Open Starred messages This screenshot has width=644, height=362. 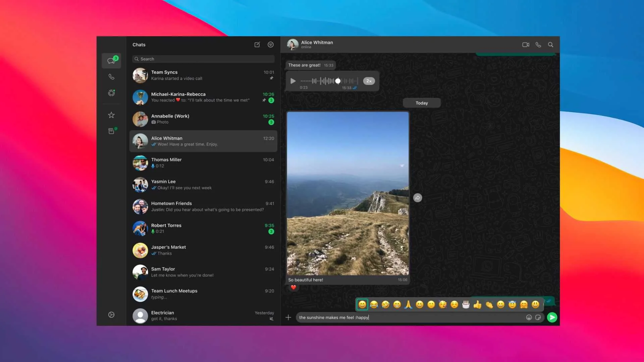111,115
